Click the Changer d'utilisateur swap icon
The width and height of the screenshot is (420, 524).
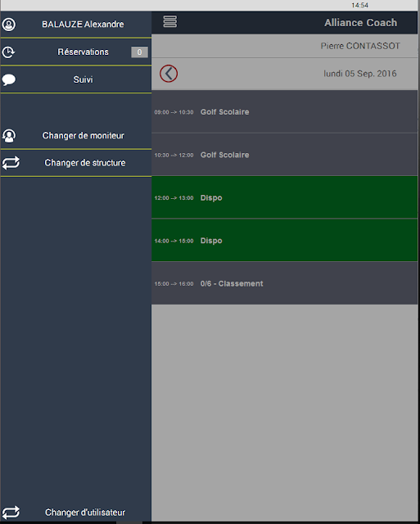click(11, 513)
